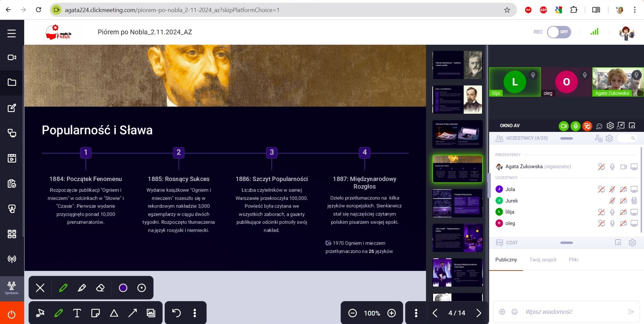Open the call-to-action icon in the sidebar
Screen dimensions: 644x324
pos(12,209)
